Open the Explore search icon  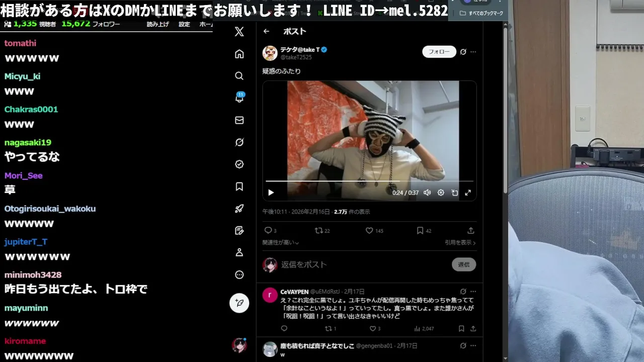pyautogui.click(x=239, y=76)
